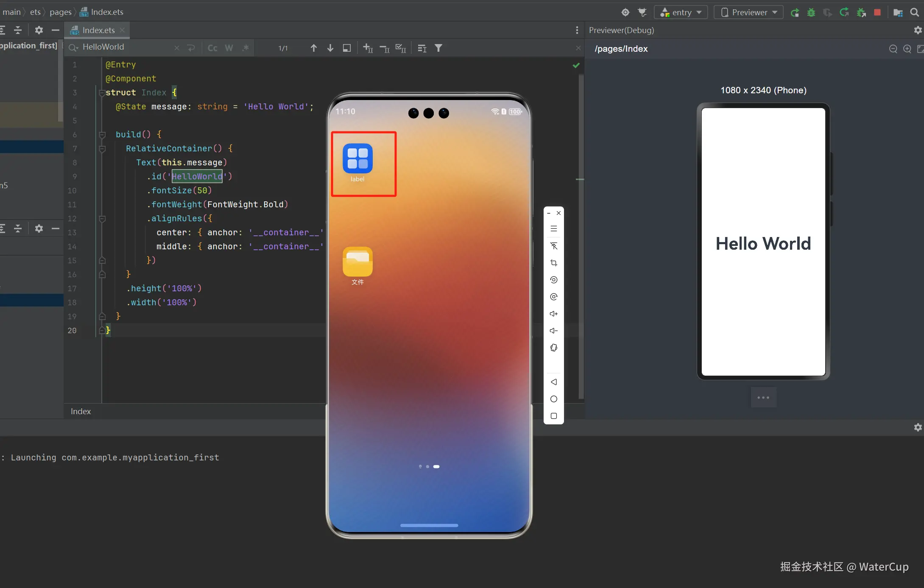Click the green Debug bug icon
This screenshot has width=924, height=588.
(811, 12)
